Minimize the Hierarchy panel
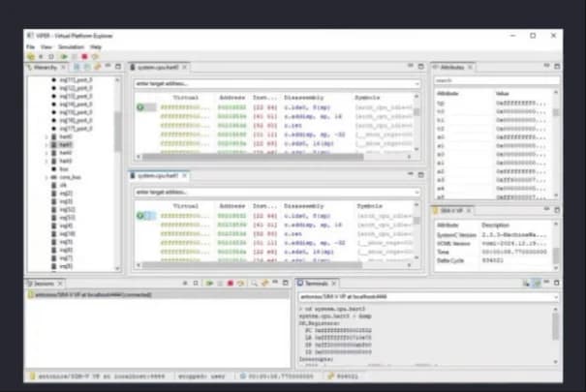The height and width of the screenshot is (392, 586). (108, 66)
